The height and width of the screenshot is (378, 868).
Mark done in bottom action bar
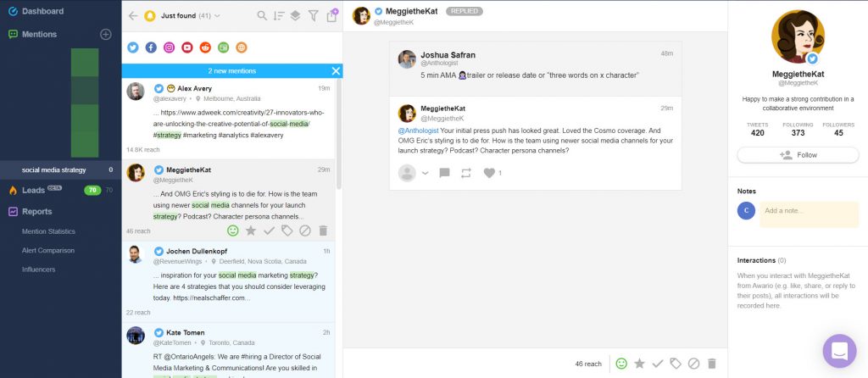tap(658, 364)
